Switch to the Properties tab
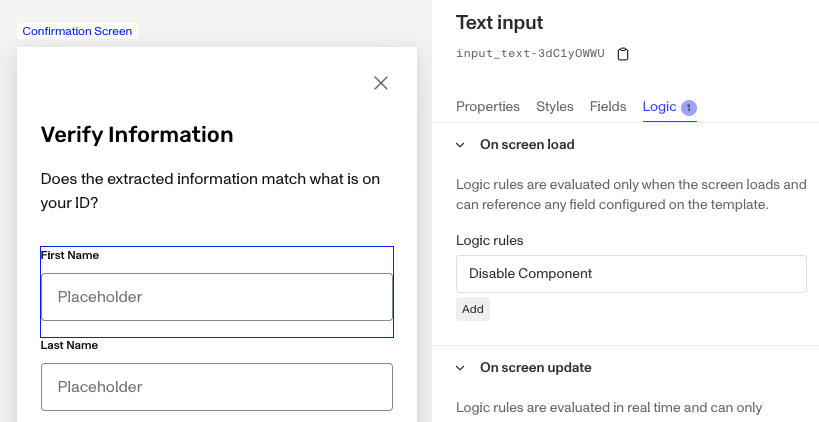Image resolution: width=819 pixels, height=422 pixels. coord(488,107)
